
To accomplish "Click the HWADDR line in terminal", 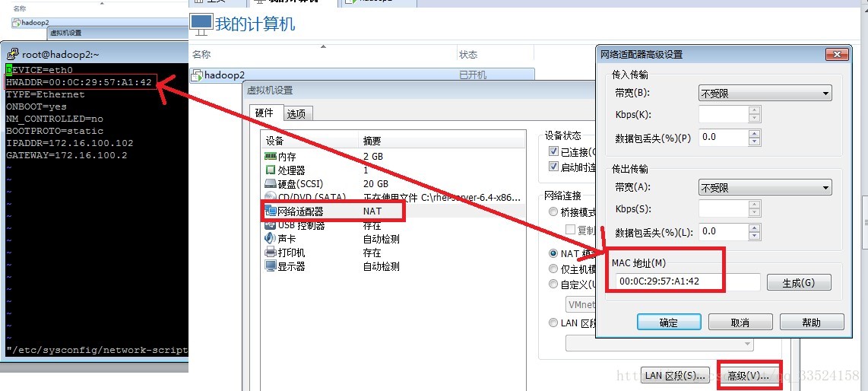I will point(78,82).
